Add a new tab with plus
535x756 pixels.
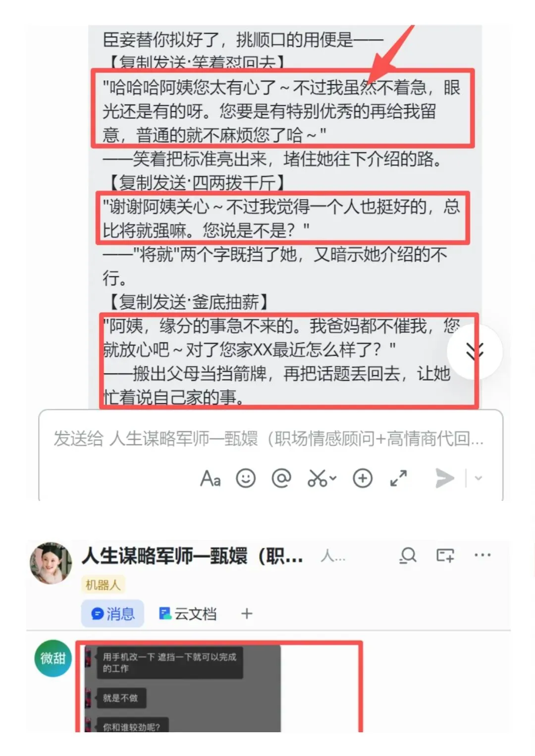click(x=247, y=614)
